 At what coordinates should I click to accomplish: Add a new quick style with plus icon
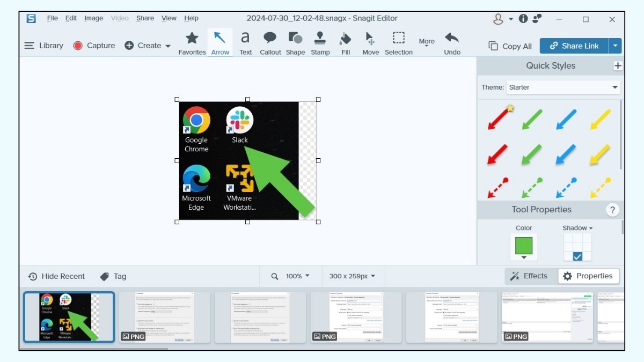pyautogui.click(x=618, y=66)
